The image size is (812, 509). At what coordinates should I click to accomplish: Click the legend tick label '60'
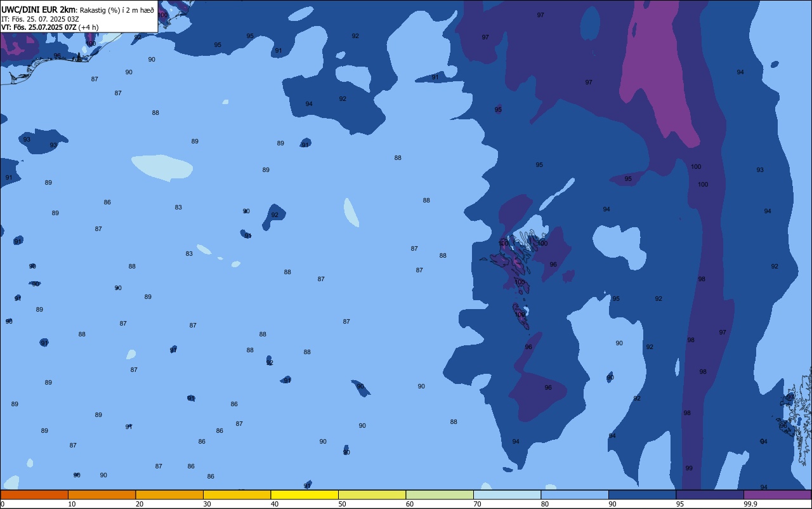(410, 504)
